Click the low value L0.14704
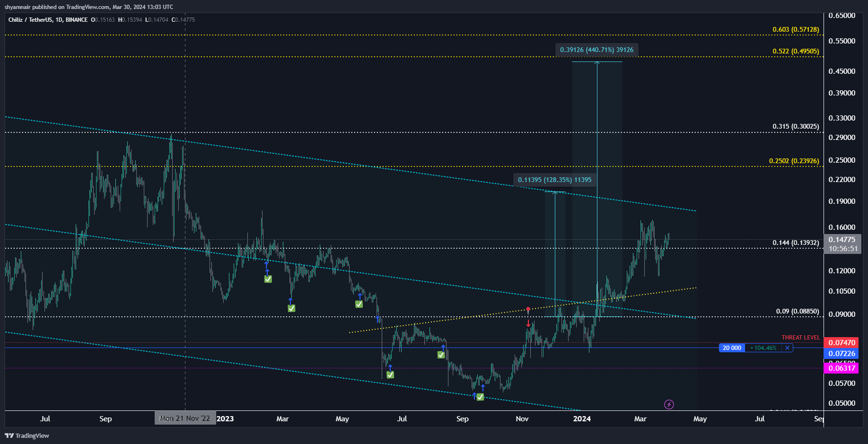 (157, 20)
